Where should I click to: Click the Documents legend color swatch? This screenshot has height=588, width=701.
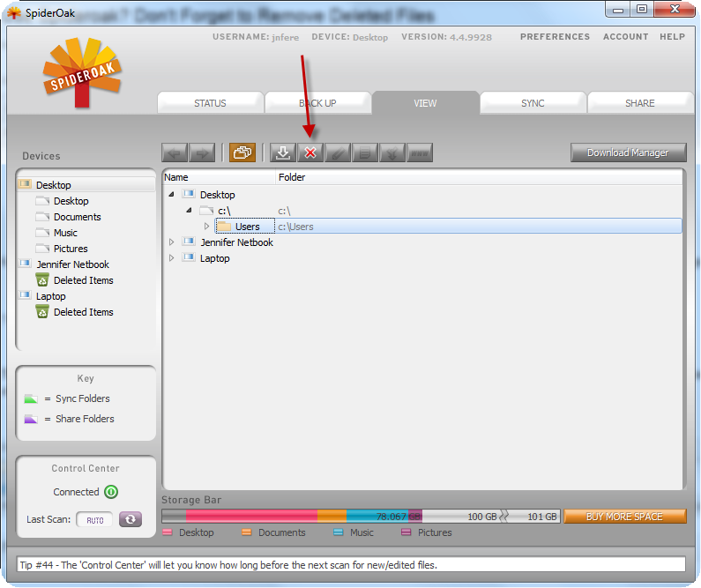click(247, 532)
